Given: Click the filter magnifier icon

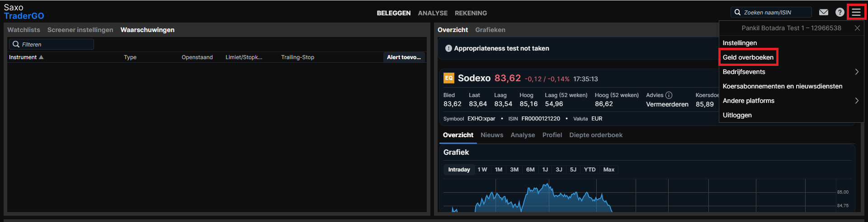Looking at the screenshot, I should pyautogui.click(x=16, y=44).
